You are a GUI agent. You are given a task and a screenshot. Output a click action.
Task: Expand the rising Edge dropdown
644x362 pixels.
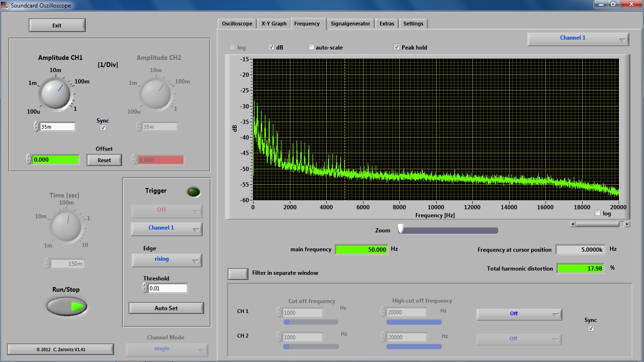(x=166, y=260)
